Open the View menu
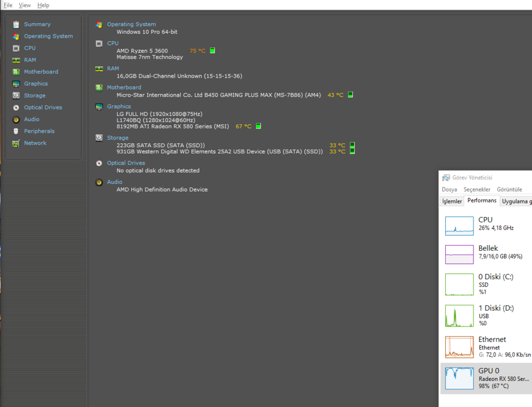 (x=25, y=5)
